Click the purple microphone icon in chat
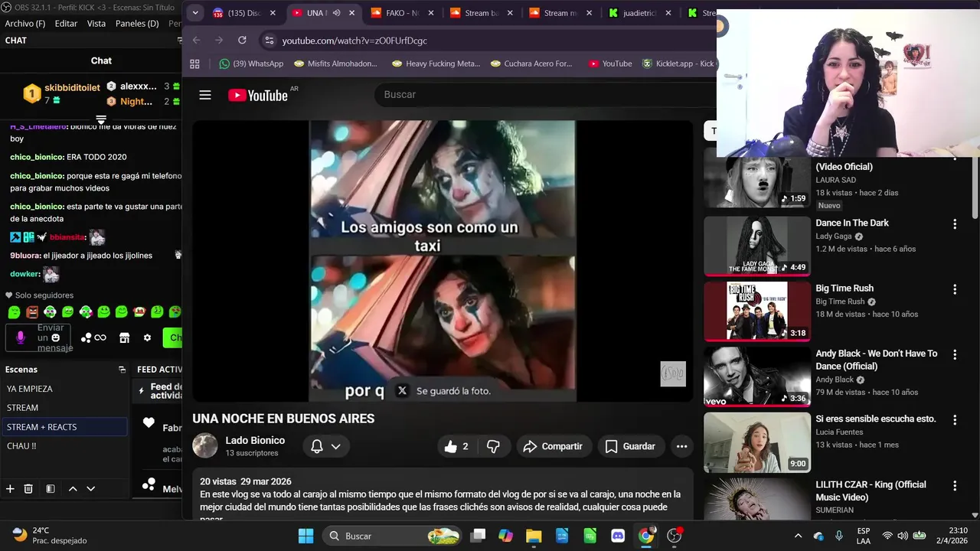Viewport: 980px width, 551px height. pos(21,337)
